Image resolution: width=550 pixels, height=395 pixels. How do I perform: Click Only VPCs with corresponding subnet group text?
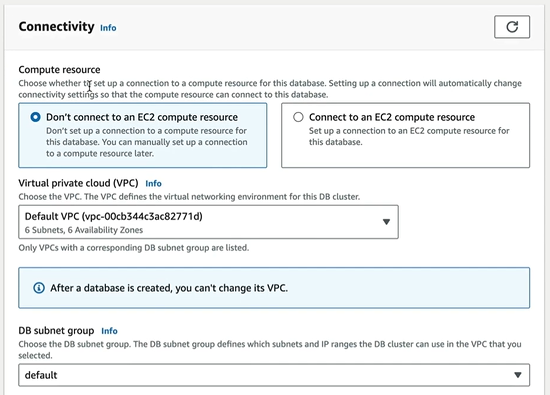pos(134,248)
